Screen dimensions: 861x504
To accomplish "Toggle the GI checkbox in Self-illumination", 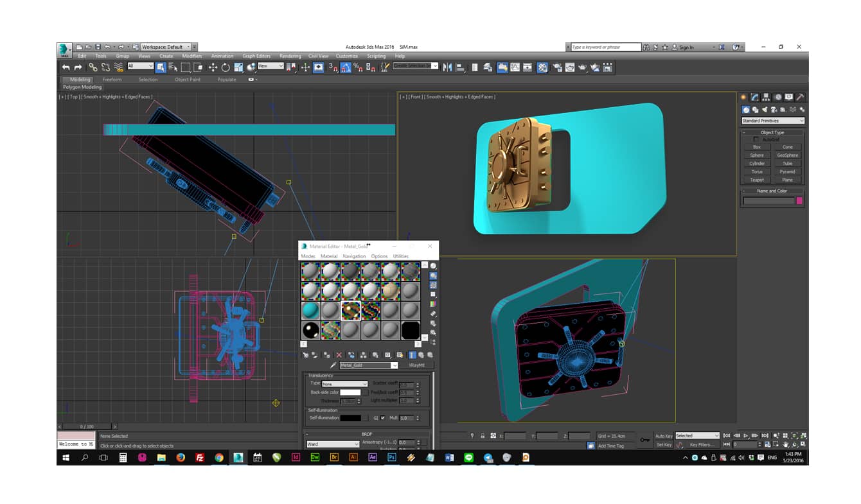I will coord(383,418).
